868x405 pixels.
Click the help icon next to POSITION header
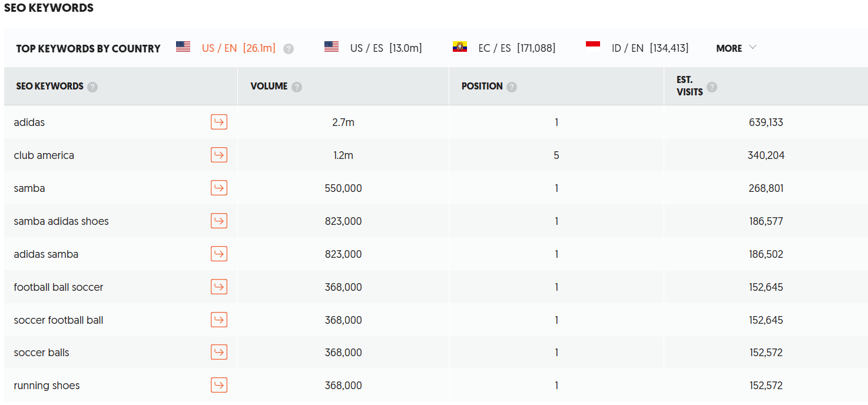(512, 86)
